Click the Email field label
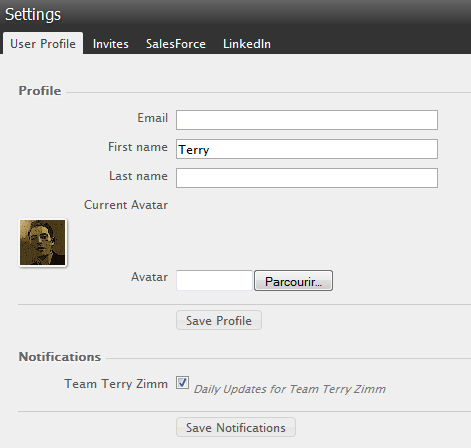471x448 pixels. (x=152, y=118)
